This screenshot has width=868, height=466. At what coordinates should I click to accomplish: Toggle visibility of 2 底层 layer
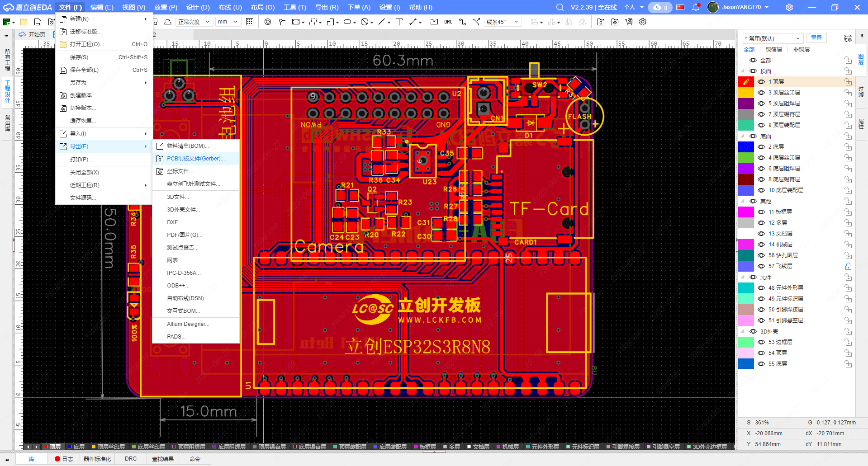761,147
